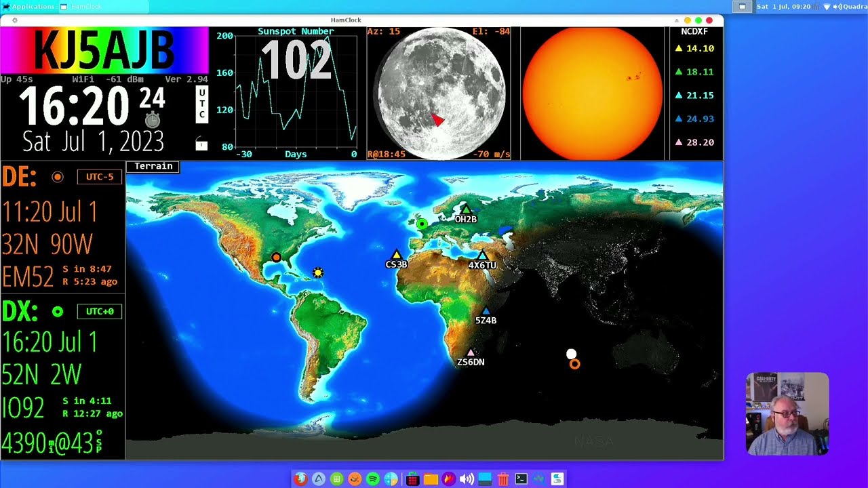This screenshot has width=868, height=488.
Task: Select the CS3B beacon marker on map
Action: pyautogui.click(x=397, y=254)
